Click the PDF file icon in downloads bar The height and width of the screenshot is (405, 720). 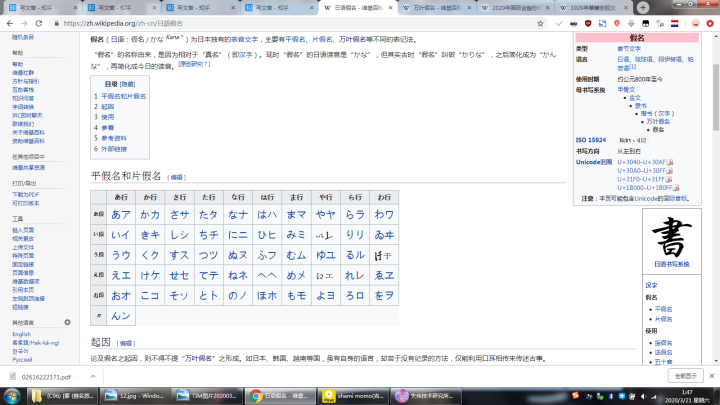click(x=10, y=375)
